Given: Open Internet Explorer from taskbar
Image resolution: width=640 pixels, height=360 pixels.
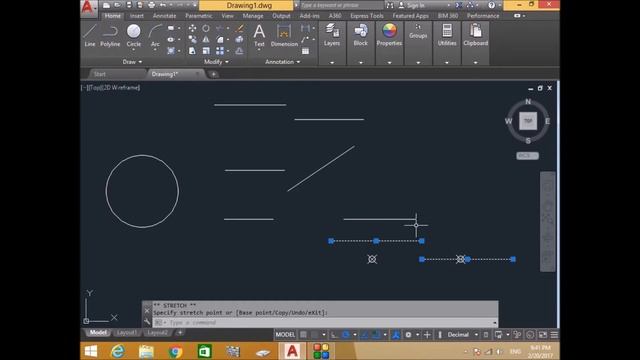Looking at the screenshot, I should point(118,351).
